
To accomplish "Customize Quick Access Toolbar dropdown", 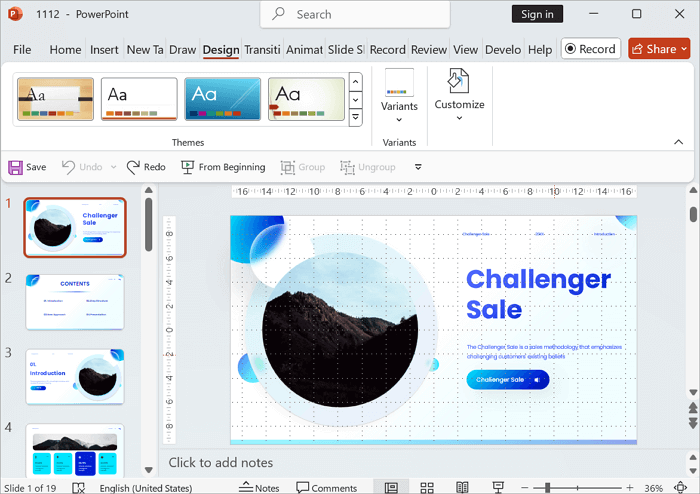I will pyautogui.click(x=418, y=167).
